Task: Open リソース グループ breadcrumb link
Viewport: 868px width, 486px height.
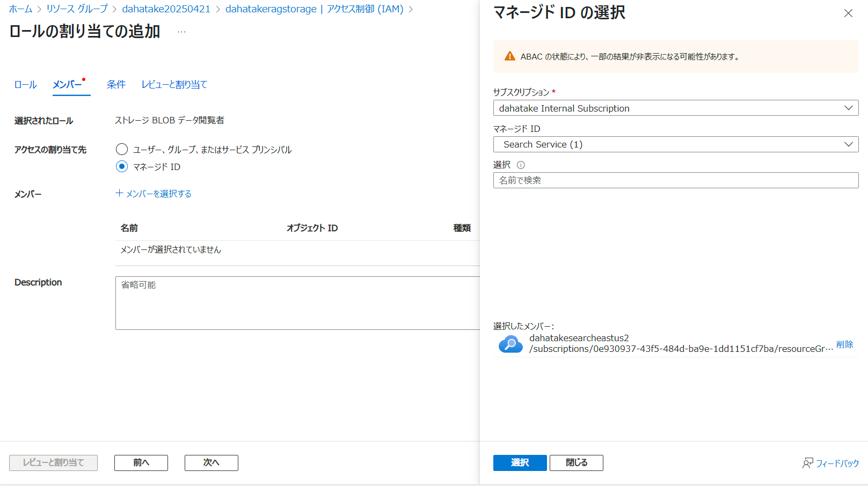Action: tap(77, 9)
